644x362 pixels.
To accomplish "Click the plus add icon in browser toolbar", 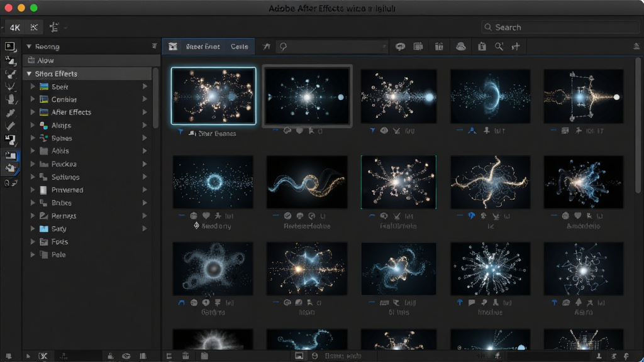I will point(516,47).
